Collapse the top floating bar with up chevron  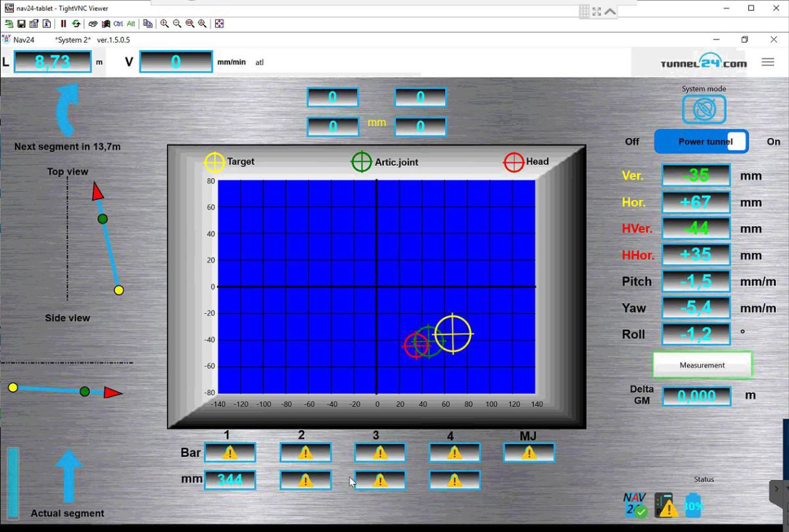tap(610, 11)
